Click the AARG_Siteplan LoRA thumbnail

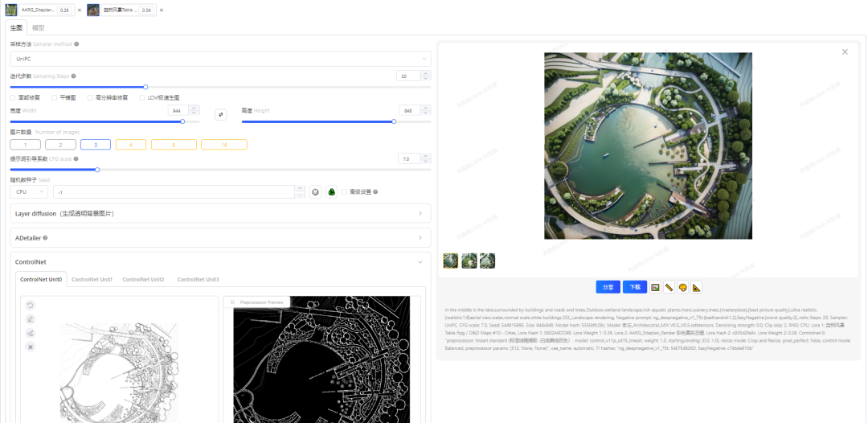pos(11,10)
